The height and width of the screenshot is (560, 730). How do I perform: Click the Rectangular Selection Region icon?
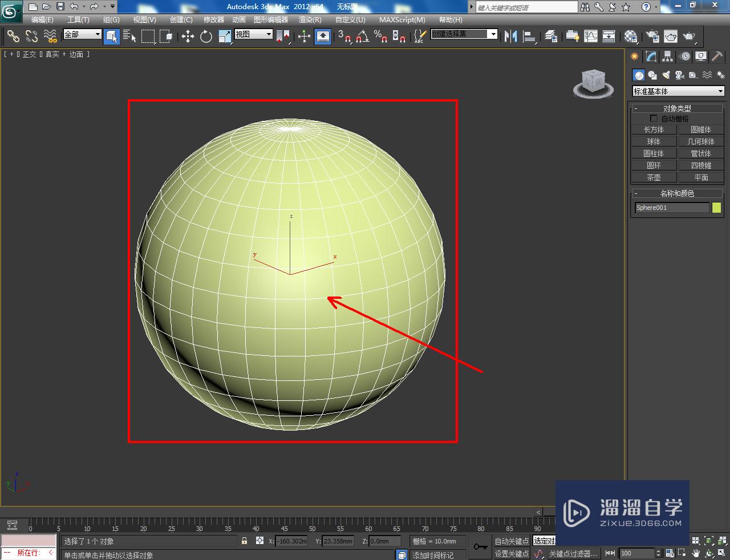click(148, 36)
